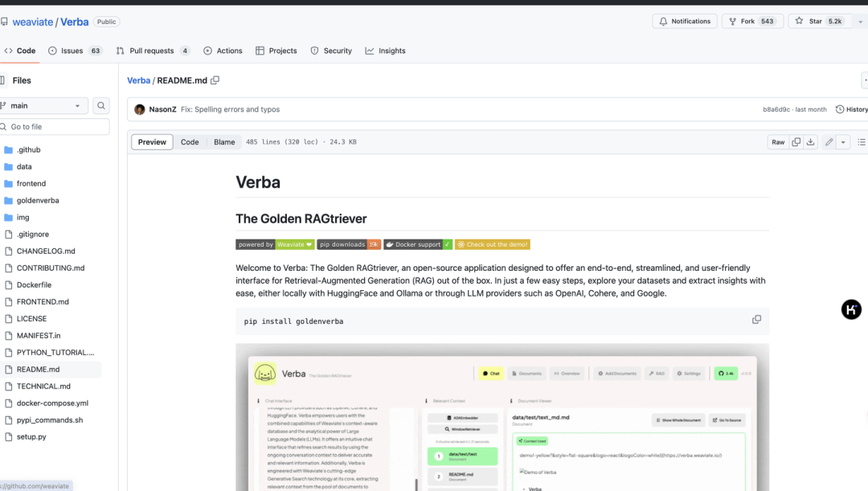This screenshot has width=868, height=491.
Task: Click the Notifications bell button
Action: [684, 21]
